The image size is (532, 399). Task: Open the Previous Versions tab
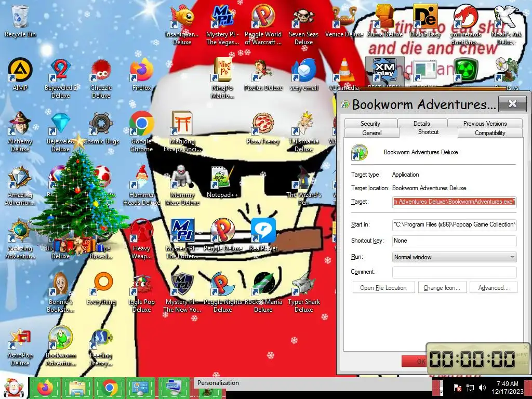click(485, 124)
